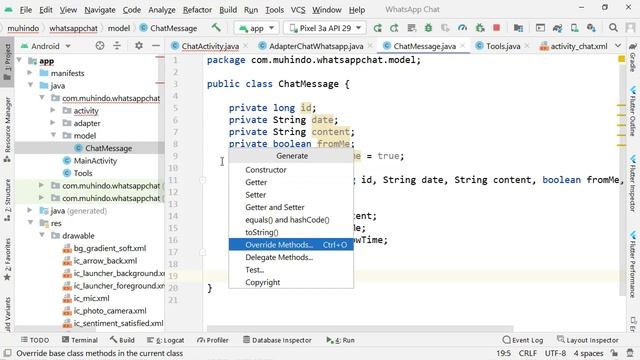Click the Debug app bug icon

(428, 28)
